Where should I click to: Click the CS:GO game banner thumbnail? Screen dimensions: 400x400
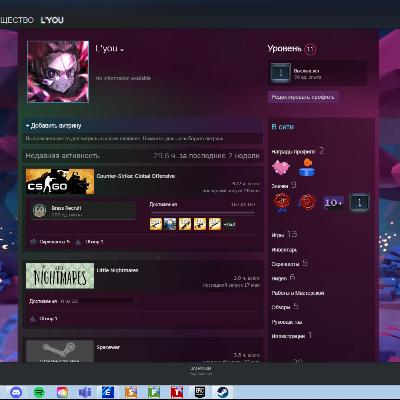(60, 181)
